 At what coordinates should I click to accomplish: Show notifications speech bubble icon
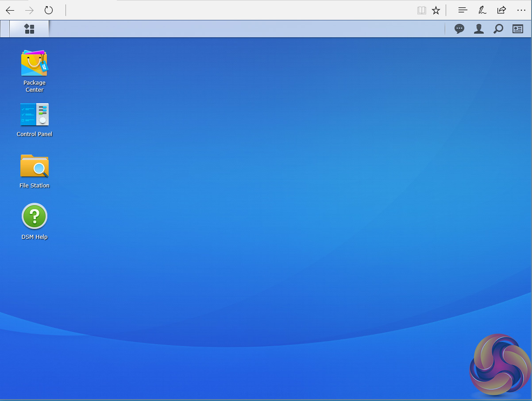459,29
